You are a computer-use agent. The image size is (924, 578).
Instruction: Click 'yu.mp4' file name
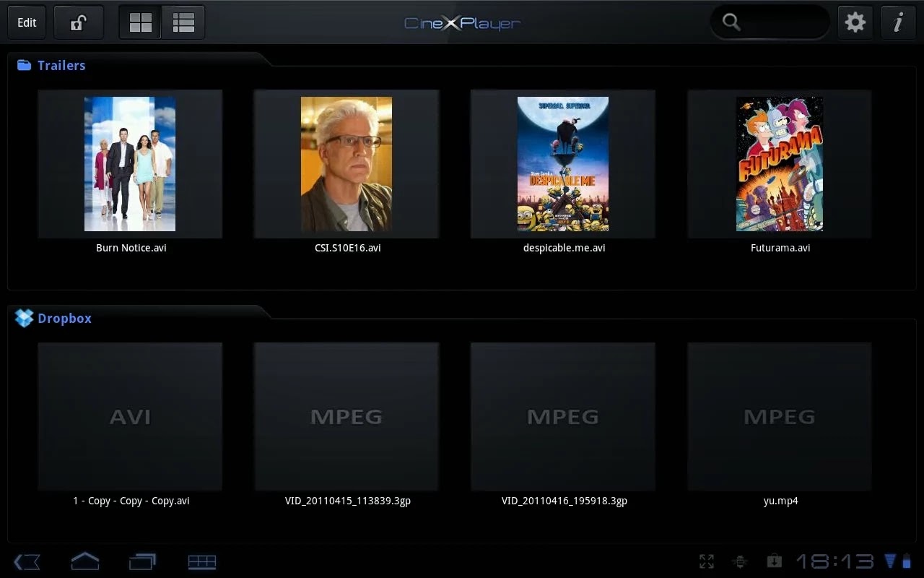(x=781, y=501)
